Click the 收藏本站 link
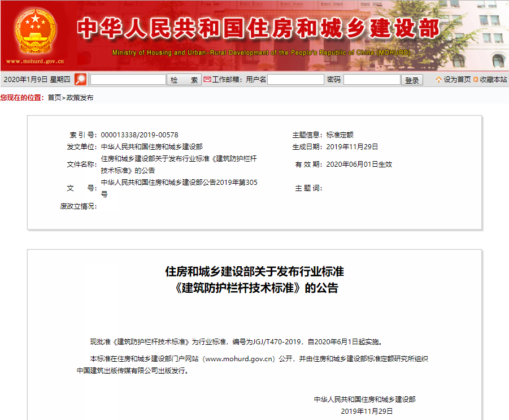This screenshot has width=509, height=420. coord(493,80)
